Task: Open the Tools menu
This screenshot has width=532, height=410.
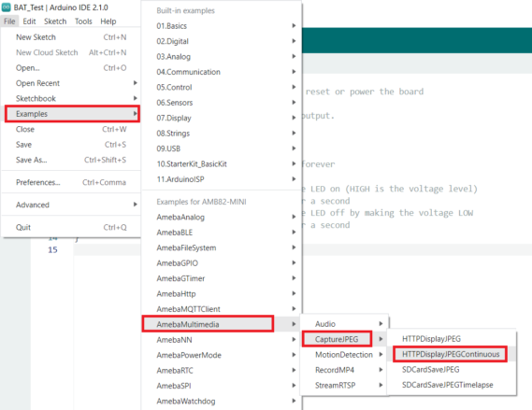Action: (x=83, y=21)
